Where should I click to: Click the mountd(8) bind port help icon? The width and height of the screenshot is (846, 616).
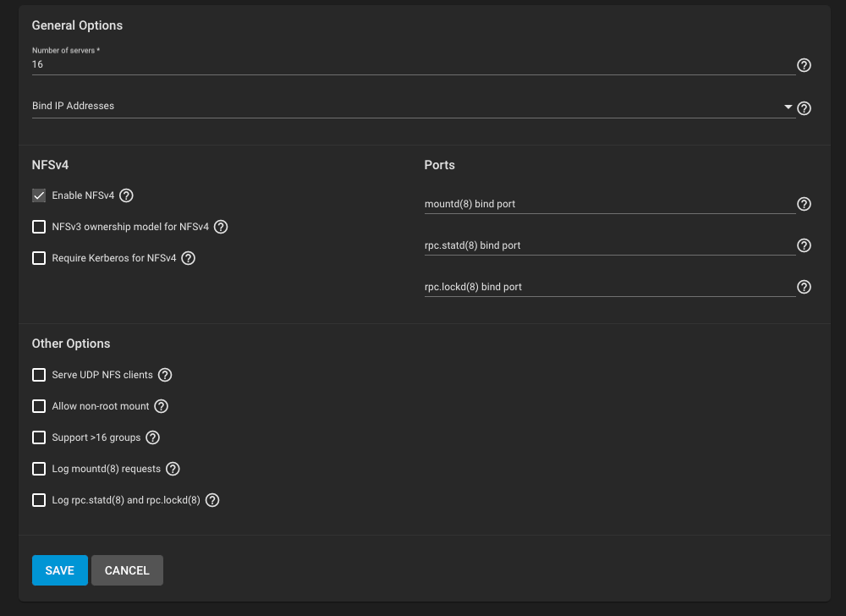click(x=804, y=204)
